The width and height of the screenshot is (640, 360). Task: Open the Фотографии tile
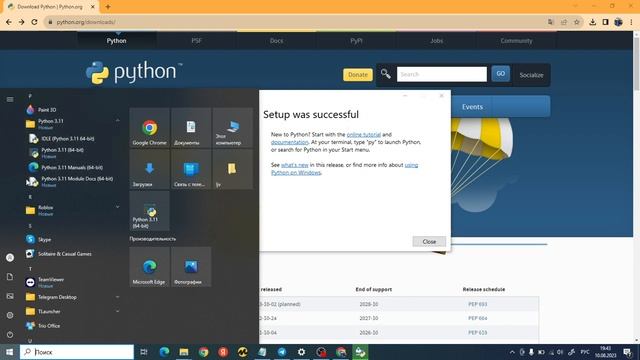coord(191,267)
